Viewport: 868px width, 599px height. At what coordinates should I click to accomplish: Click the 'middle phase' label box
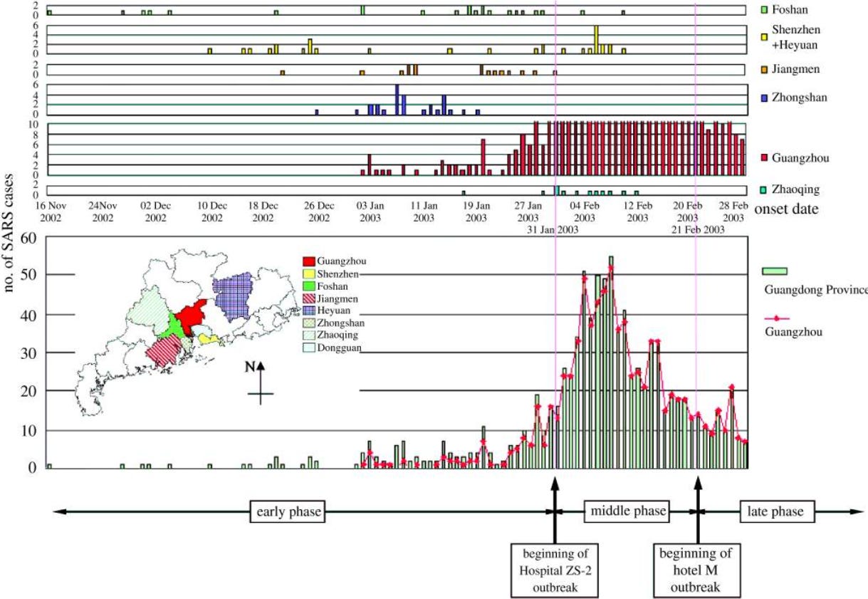pyautogui.click(x=627, y=511)
